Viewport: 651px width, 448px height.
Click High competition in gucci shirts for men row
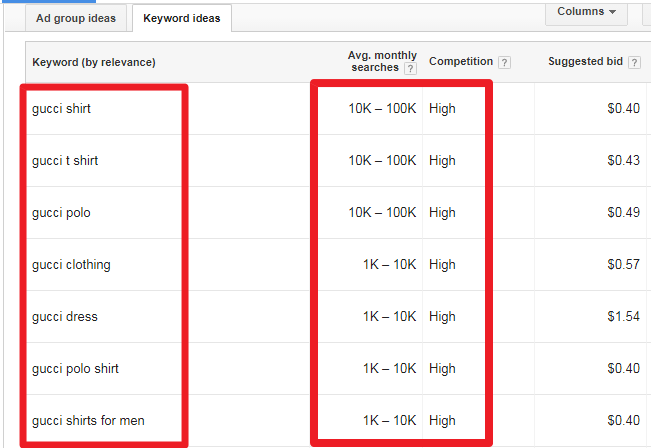442,421
